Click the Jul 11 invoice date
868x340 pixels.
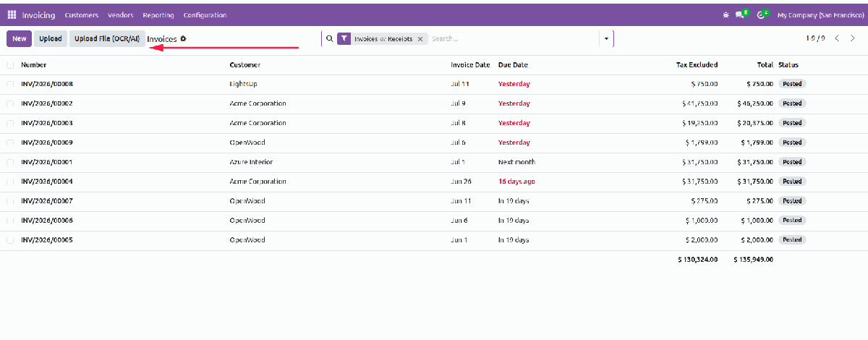point(460,84)
